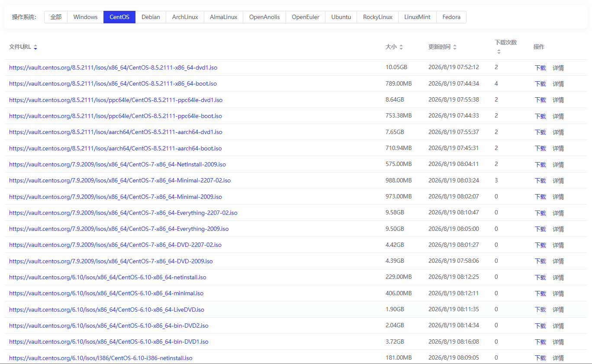Open the CentOS-6.10-x86_64-bin-DVD1.iso URL link
592x364 pixels.
[109, 342]
